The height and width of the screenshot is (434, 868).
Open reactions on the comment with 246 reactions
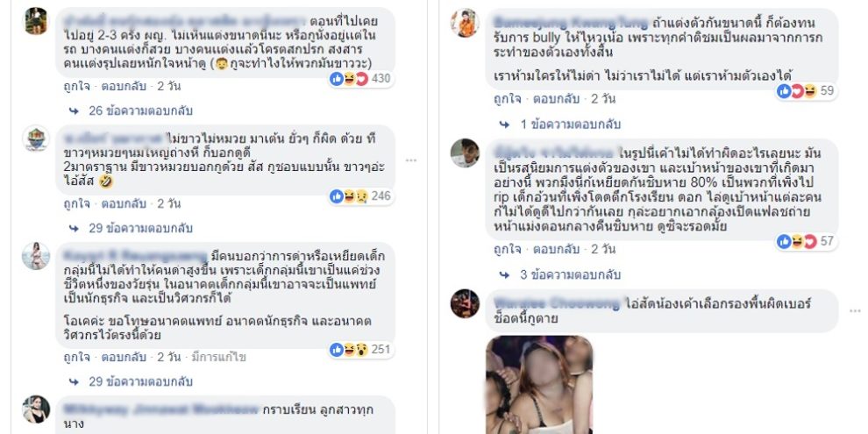click(360, 196)
